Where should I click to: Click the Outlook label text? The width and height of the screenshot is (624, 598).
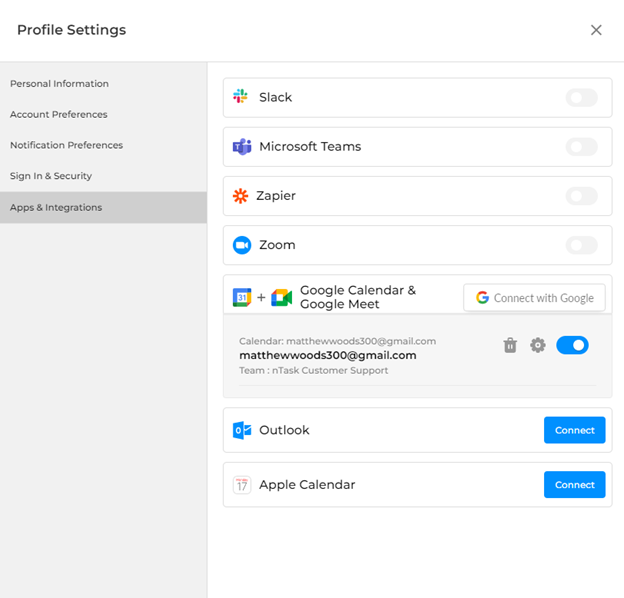coord(284,430)
